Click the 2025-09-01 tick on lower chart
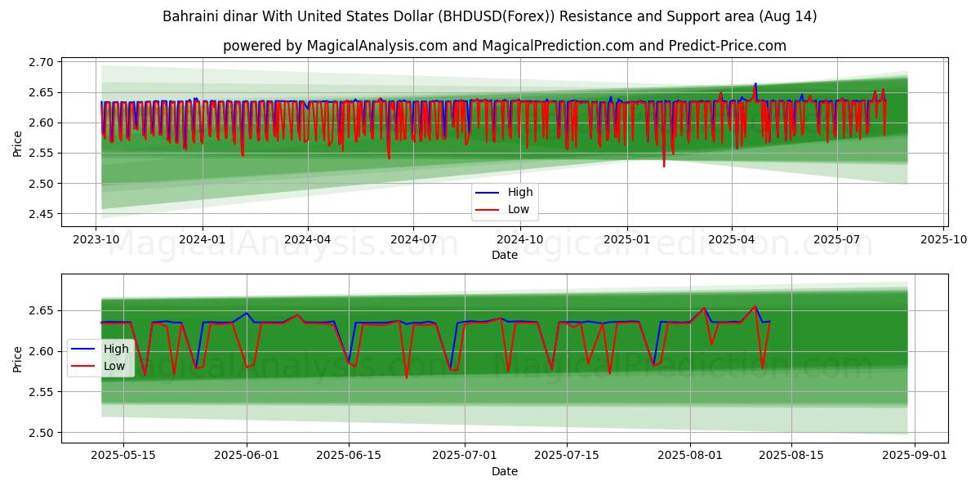 coord(915,456)
